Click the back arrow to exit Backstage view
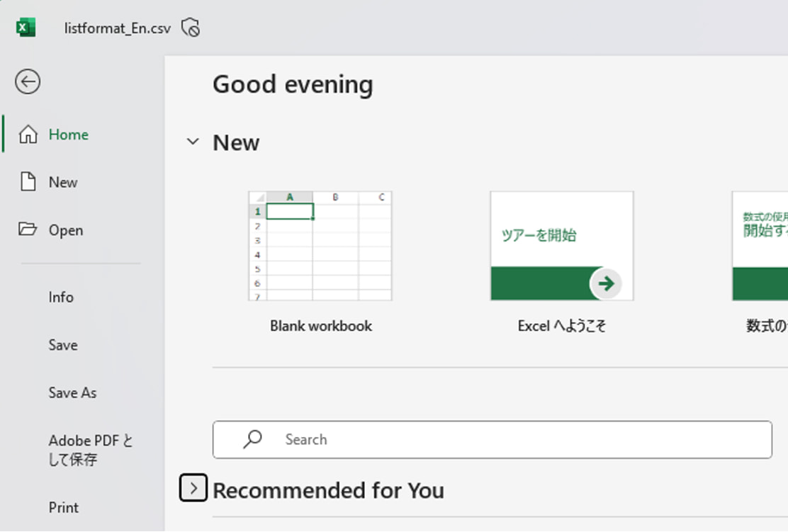This screenshot has height=532, width=788. point(27,81)
